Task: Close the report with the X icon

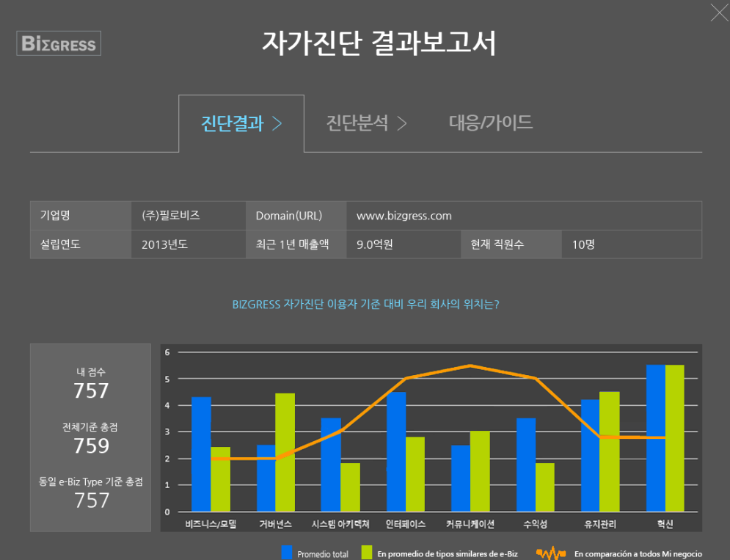Action: pyautogui.click(x=720, y=12)
